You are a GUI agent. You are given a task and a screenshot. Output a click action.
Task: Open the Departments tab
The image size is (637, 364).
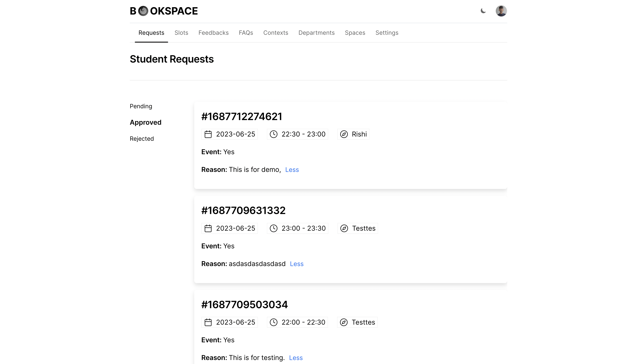pyautogui.click(x=316, y=33)
